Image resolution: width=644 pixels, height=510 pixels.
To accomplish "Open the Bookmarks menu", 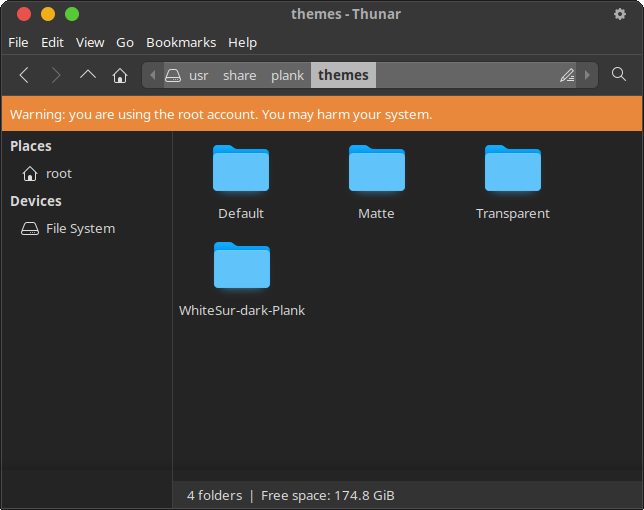I will tap(181, 42).
